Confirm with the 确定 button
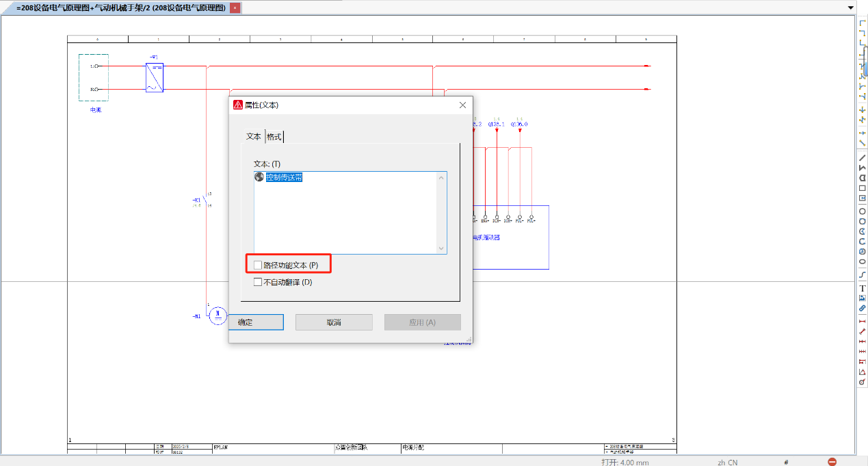Screen dimensions: 868x466 [x=256, y=322]
